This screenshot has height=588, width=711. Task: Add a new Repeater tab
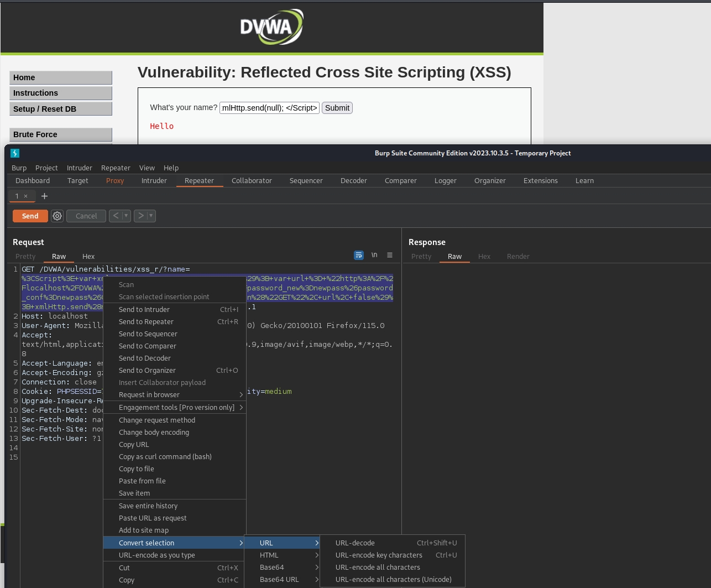[x=45, y=196]
